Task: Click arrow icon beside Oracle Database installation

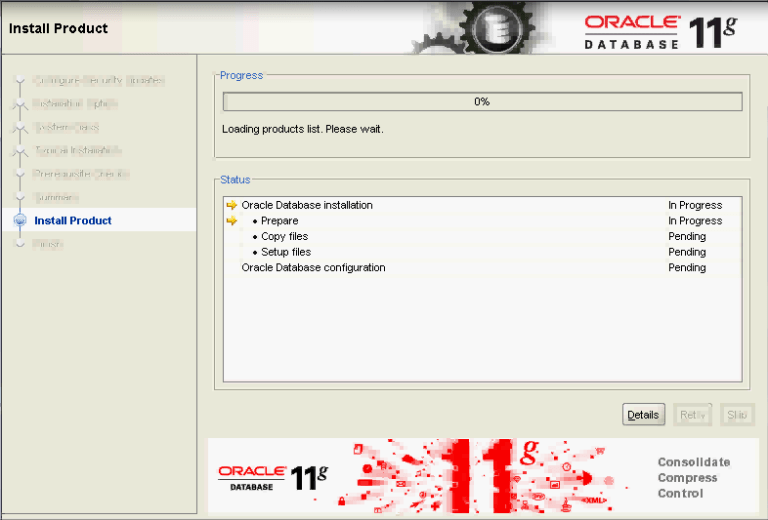Action: click(232, 205)
